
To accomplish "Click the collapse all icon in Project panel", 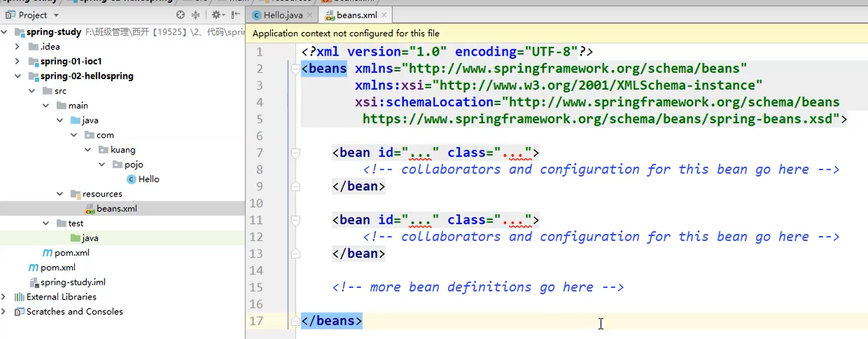I will (195, 15).
